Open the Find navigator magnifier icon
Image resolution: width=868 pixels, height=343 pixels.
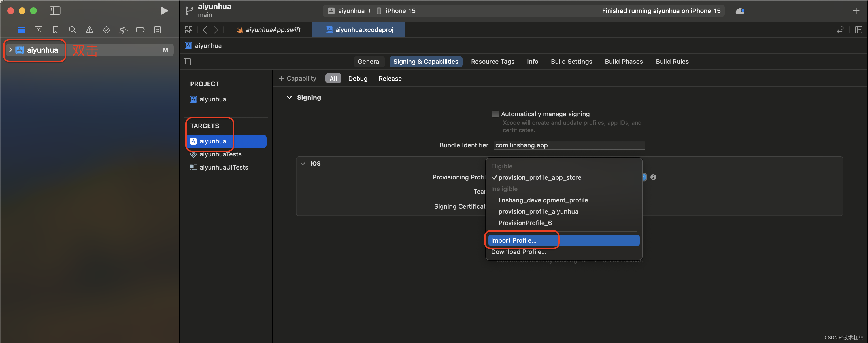coord(73,30)
